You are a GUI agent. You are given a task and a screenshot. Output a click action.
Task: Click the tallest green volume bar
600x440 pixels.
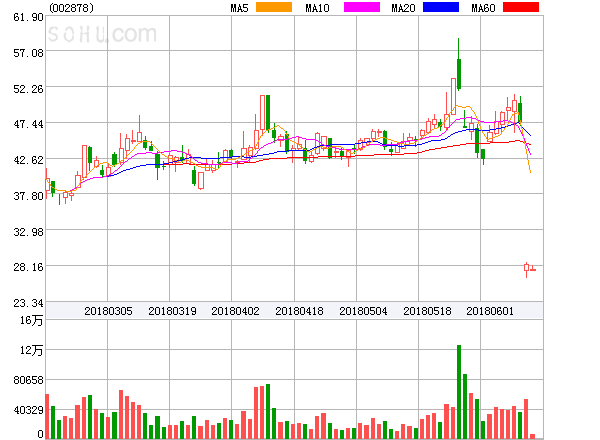(459, 392)
